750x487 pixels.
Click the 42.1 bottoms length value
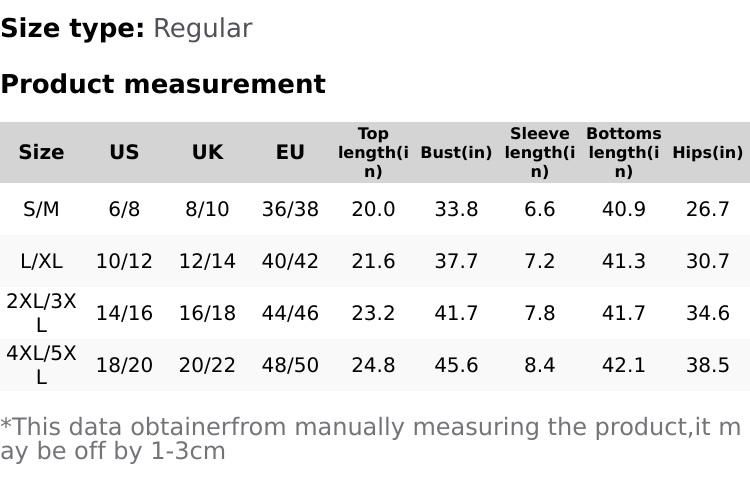623,365
